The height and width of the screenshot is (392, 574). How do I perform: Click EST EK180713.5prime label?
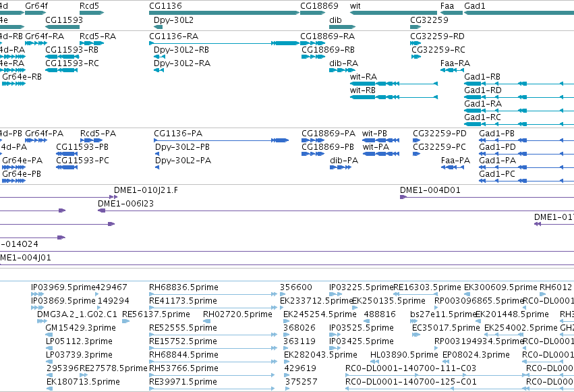[83, 382]
